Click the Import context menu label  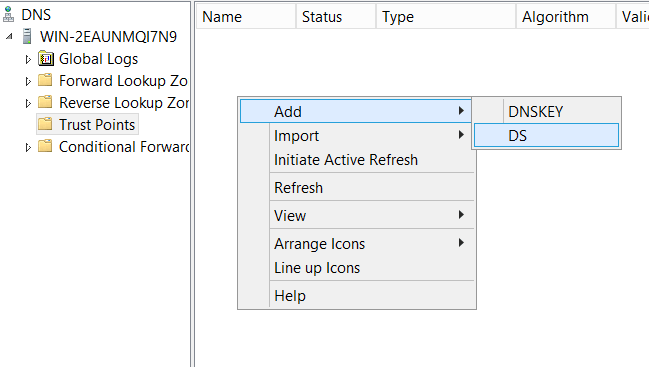(x=296, y=136)
